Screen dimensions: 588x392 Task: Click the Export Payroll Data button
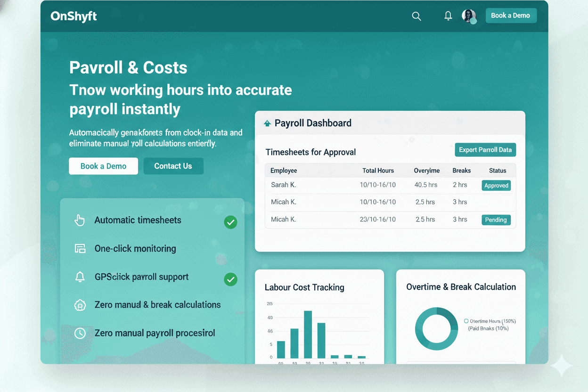(x=485, y=150)
